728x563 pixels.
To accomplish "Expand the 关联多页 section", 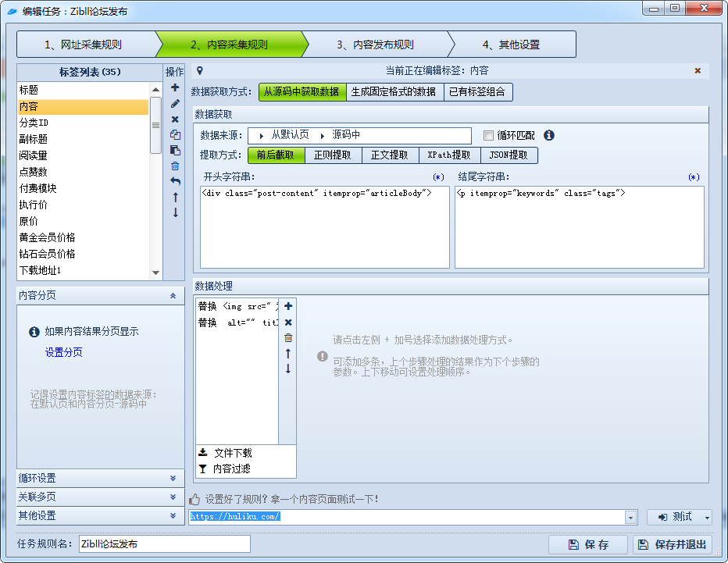I will coord(94,497).
